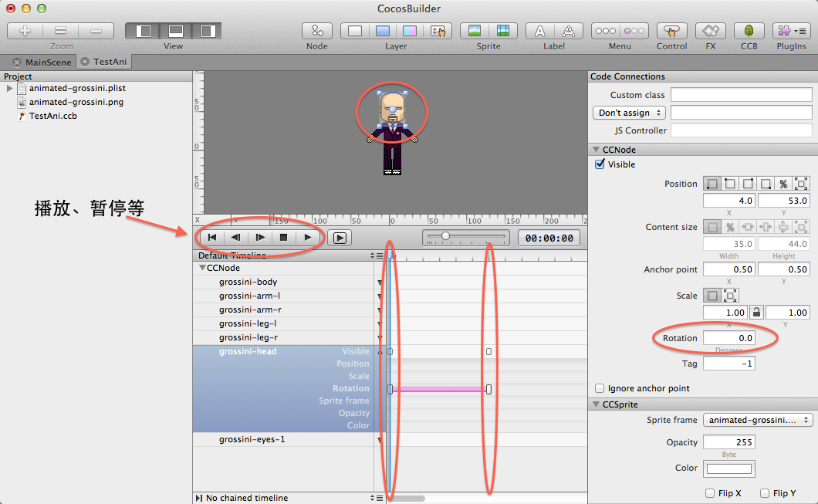818x504 pixels.
Task: Jump to timeline start
Action: [211, 238]
